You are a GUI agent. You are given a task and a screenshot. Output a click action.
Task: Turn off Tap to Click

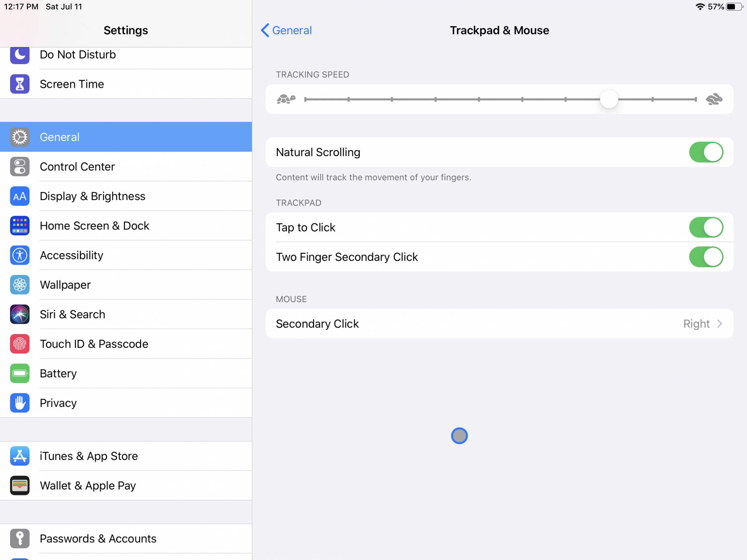point(706,227)
